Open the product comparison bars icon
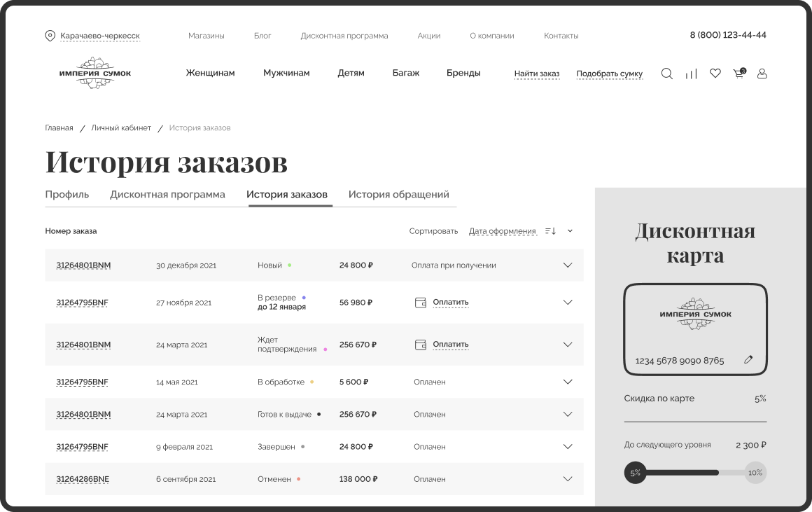This screenshot has width=812, height=512. [691, 74]
